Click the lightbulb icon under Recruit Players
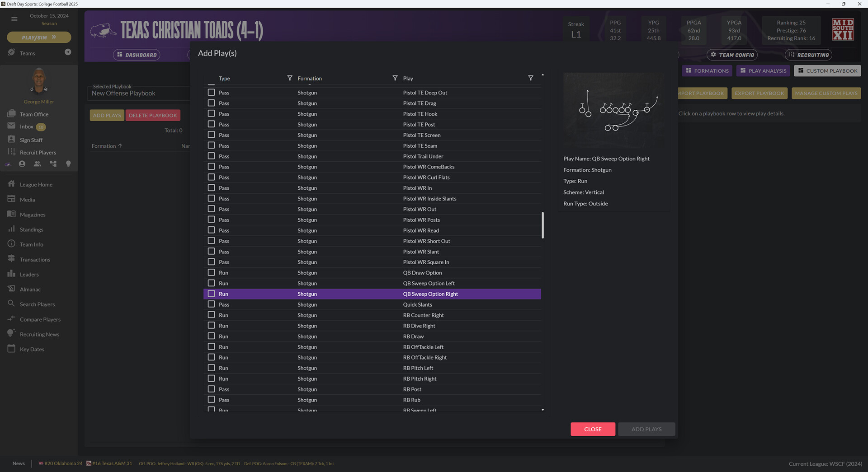 (x=68, y=164)
